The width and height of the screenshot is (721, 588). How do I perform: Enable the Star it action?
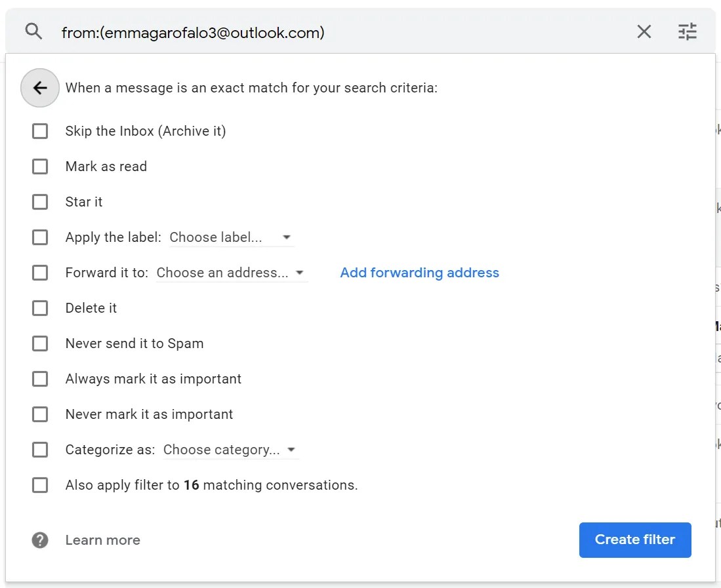(x=39, y=201)
